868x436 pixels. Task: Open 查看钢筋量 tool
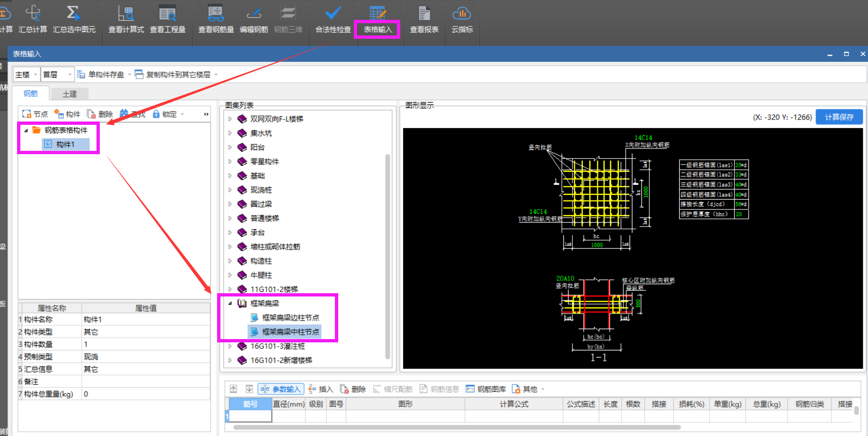click(x=216, y=19)
